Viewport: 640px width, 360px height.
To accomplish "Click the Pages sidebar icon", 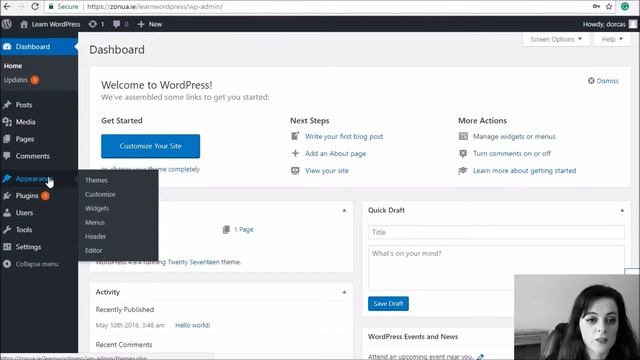I will click(7, 139).
